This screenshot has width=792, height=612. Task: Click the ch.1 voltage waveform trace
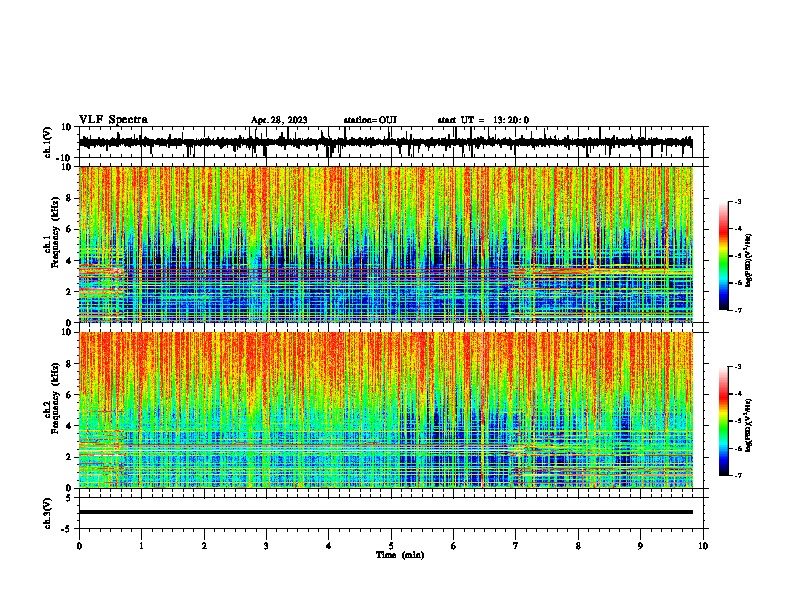click(x=385, y=142)
